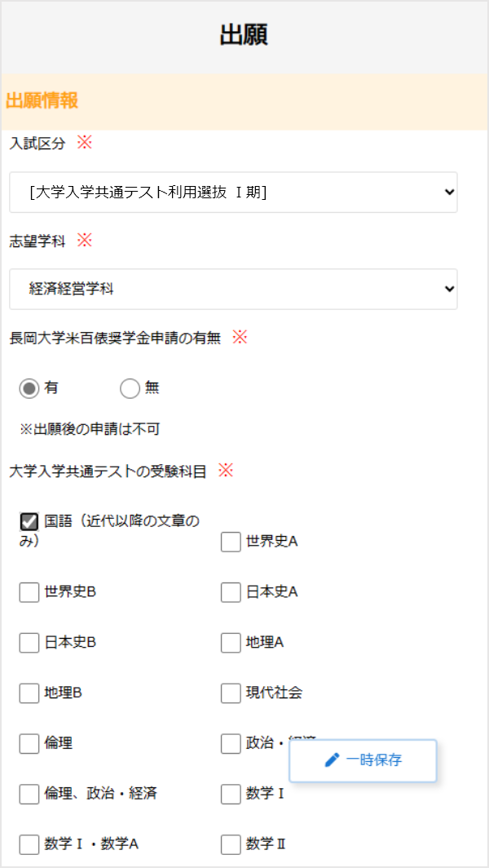The height and width of the screenshot is (868, 489).
Task: Check the 倫理、政治・経済 checkbox
Action: point(29,794)
